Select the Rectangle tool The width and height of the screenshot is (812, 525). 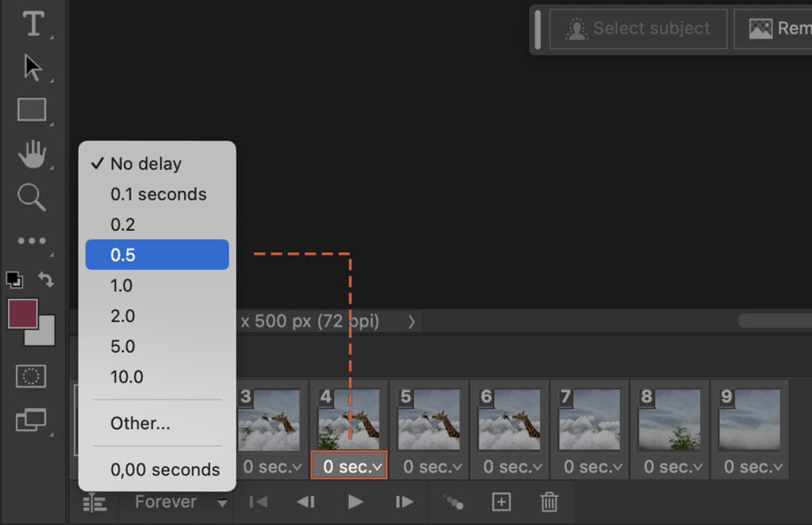click(x=33, y=109)
